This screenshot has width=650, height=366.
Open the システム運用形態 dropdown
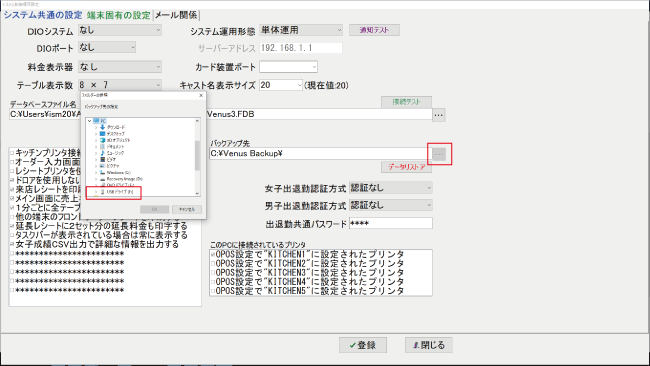tap(301, 30)
